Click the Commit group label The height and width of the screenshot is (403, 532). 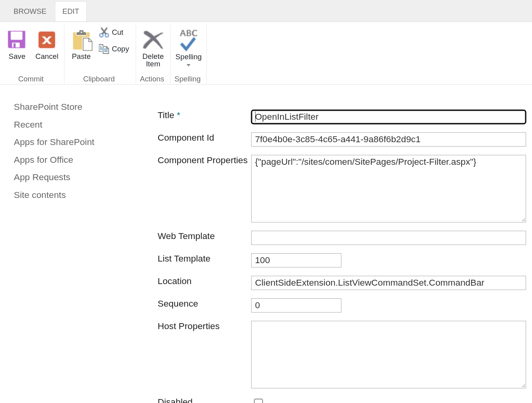31,79
